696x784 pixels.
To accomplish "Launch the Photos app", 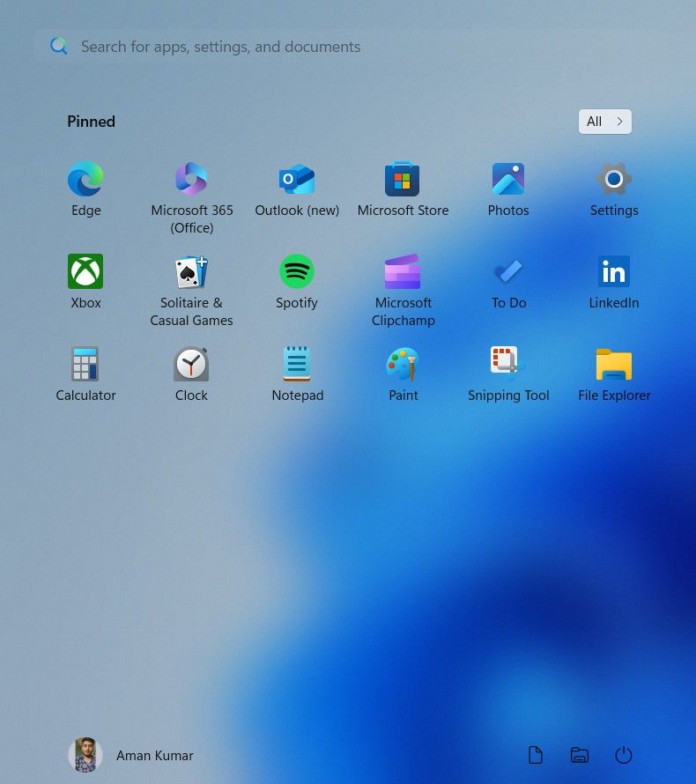I will [508, 179].
